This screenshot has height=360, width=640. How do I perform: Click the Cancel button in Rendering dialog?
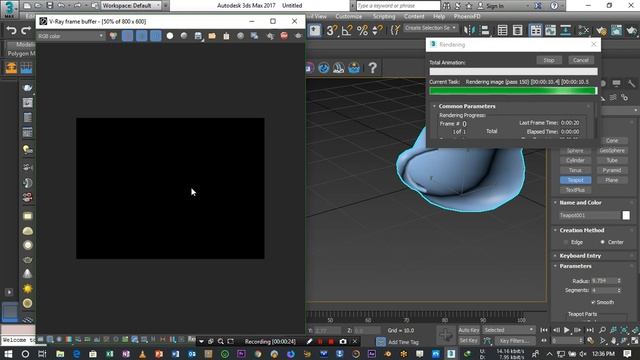[x=580, y=60]
